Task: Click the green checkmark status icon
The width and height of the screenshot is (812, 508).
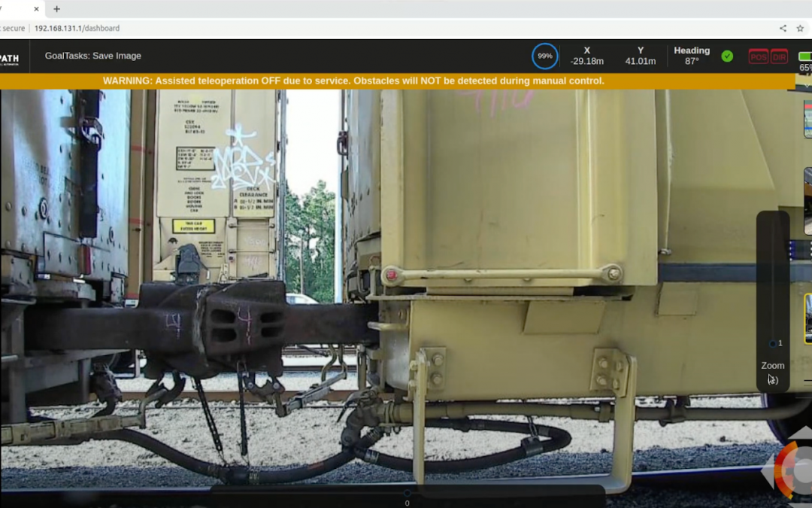Action: tap(727, 56)
